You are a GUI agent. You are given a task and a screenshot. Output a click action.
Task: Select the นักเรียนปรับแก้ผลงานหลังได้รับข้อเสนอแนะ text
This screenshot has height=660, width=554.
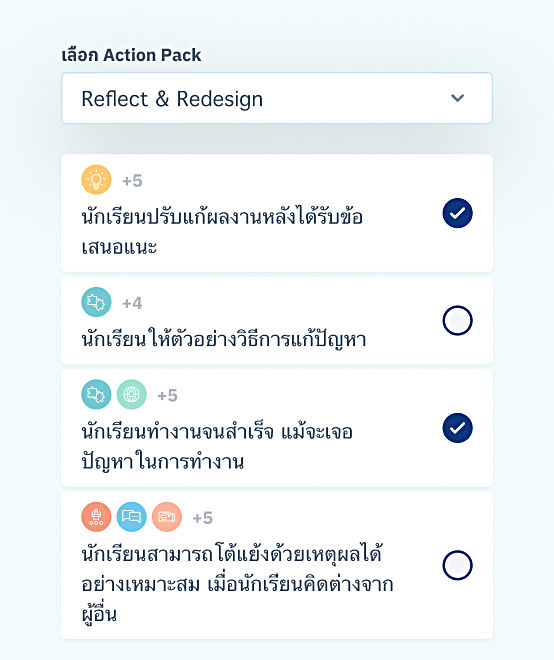click(222, 232)
